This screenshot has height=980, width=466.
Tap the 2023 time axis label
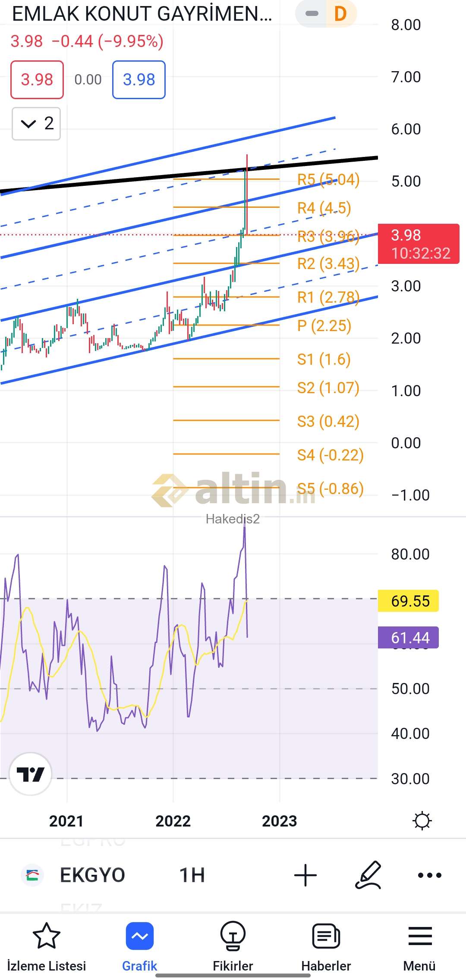click(280, 821)
